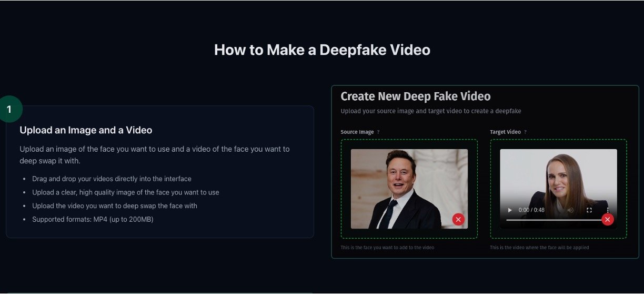Click the "Upload an Image and a Video" heading

point(86,130)
